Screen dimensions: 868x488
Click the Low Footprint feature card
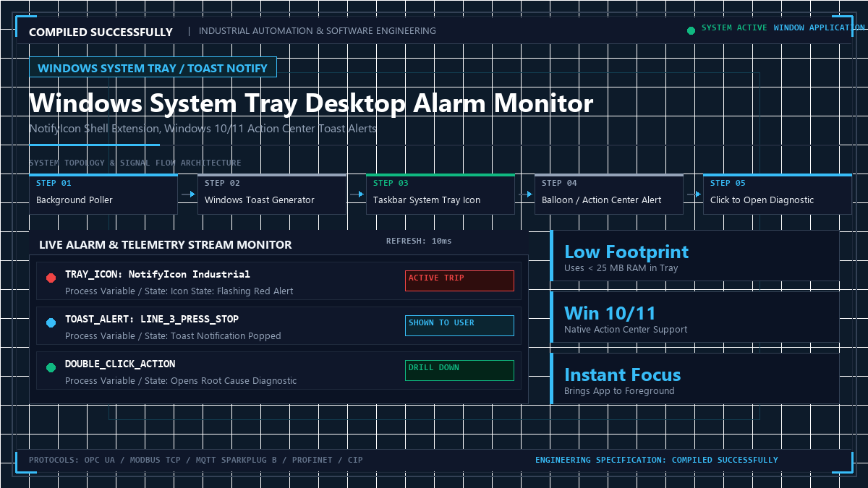click(695, 256)
